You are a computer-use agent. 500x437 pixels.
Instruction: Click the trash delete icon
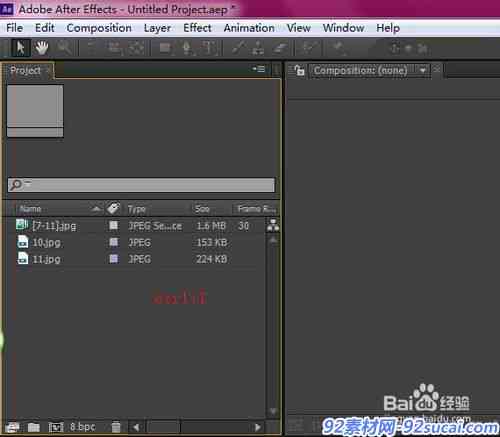click(x=116, y=427)
